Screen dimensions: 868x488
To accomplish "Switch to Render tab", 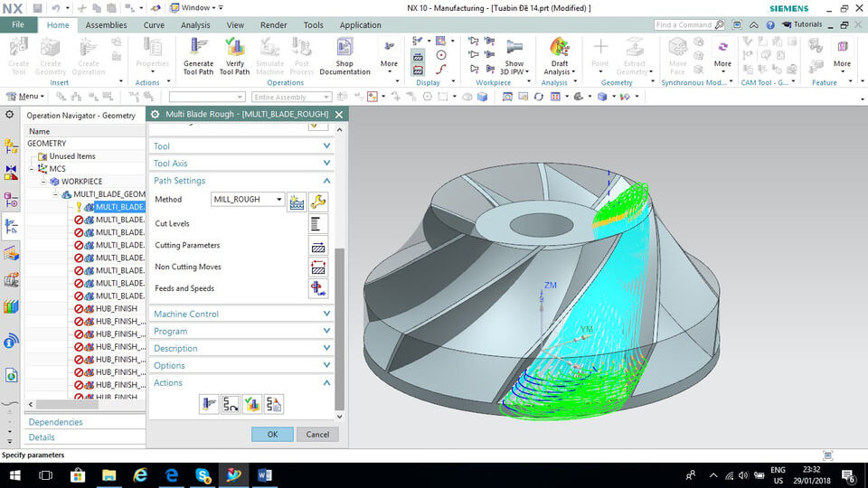I will coord(273,25).
